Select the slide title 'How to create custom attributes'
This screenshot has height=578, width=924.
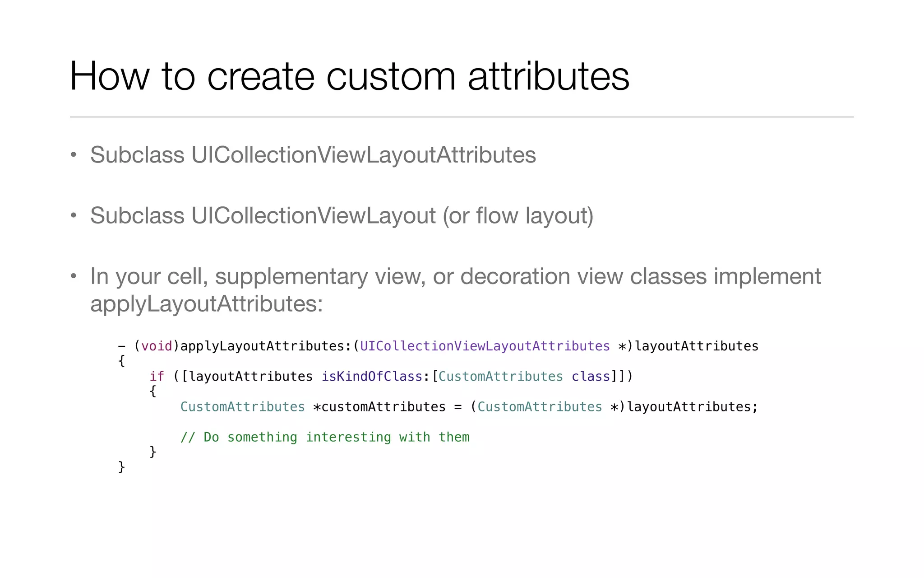pyautogui.click(x=350, y=76)
